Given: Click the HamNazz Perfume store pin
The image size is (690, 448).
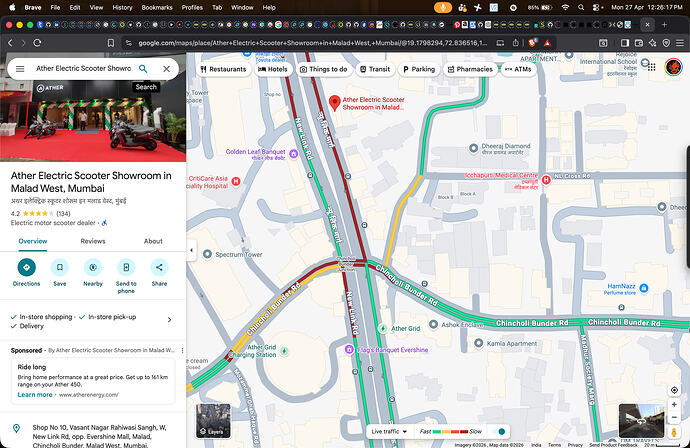Looking at the screenshot, I should pos(644,288).
